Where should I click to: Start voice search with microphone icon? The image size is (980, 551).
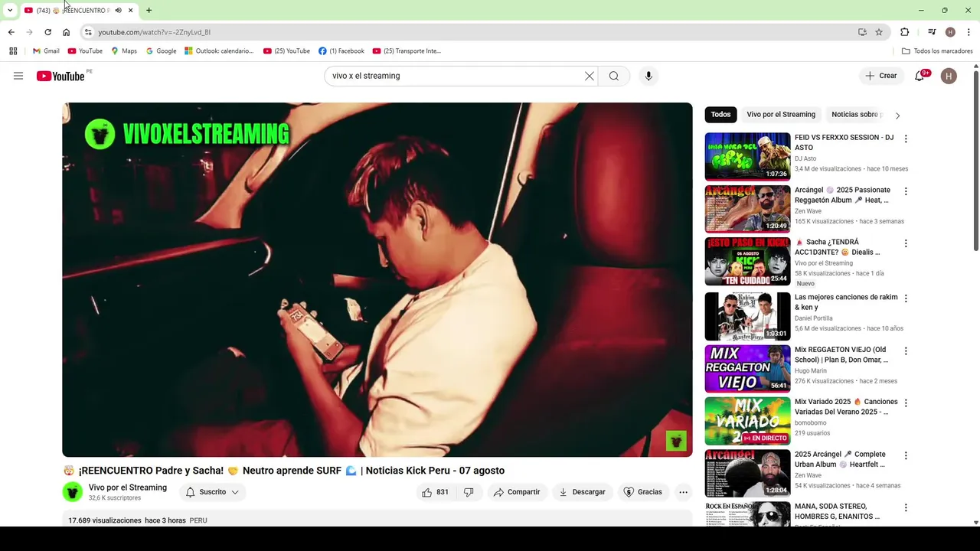pyautogui.click(x=648, y=76)
